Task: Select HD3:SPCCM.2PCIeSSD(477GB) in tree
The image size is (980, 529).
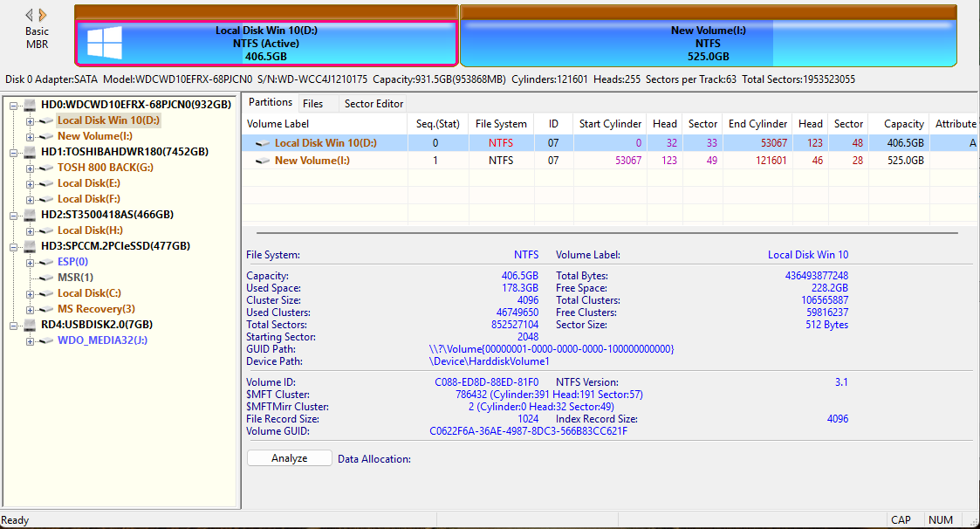Action: [x=115, y=246]
